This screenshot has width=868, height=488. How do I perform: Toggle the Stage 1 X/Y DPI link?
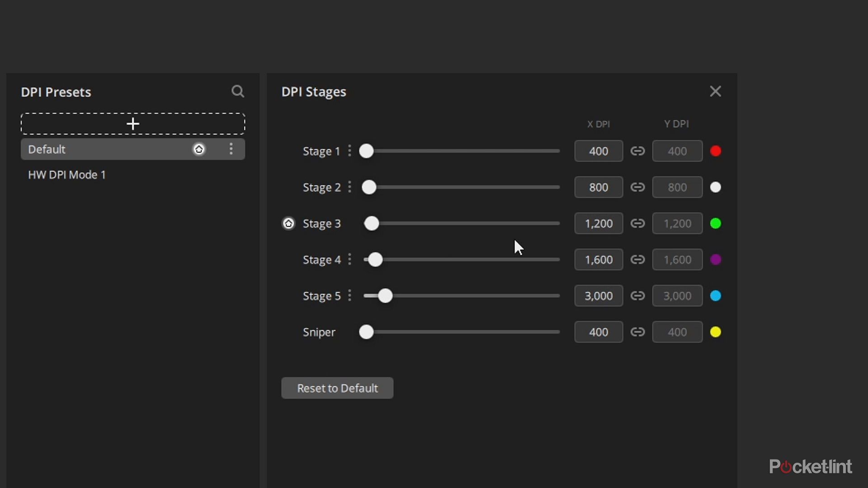coord(637,151)
